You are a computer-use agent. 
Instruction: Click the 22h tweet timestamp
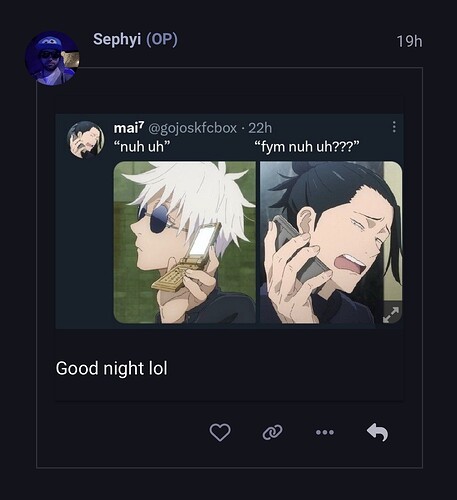pyautogui.click(x=260, y=128)
